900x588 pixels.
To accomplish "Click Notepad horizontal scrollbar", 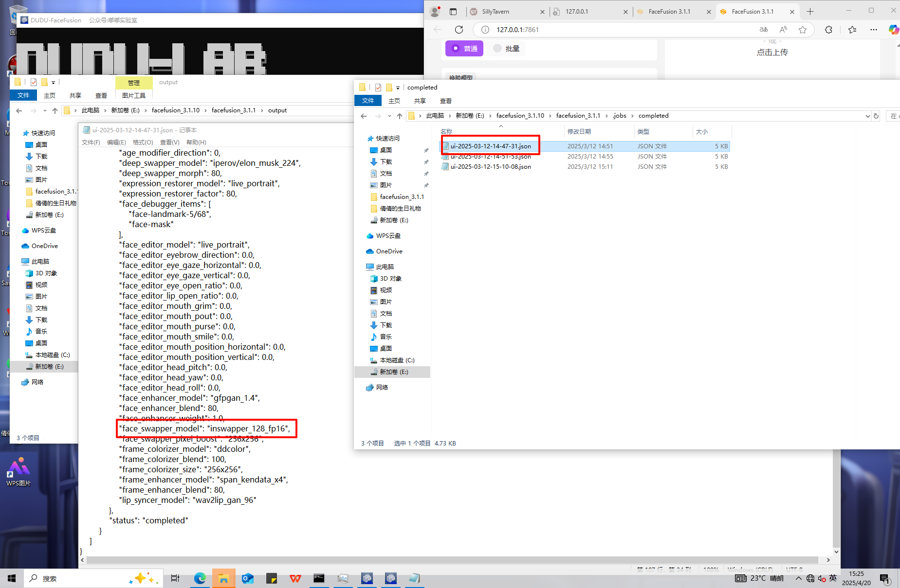I will point(453,560).
